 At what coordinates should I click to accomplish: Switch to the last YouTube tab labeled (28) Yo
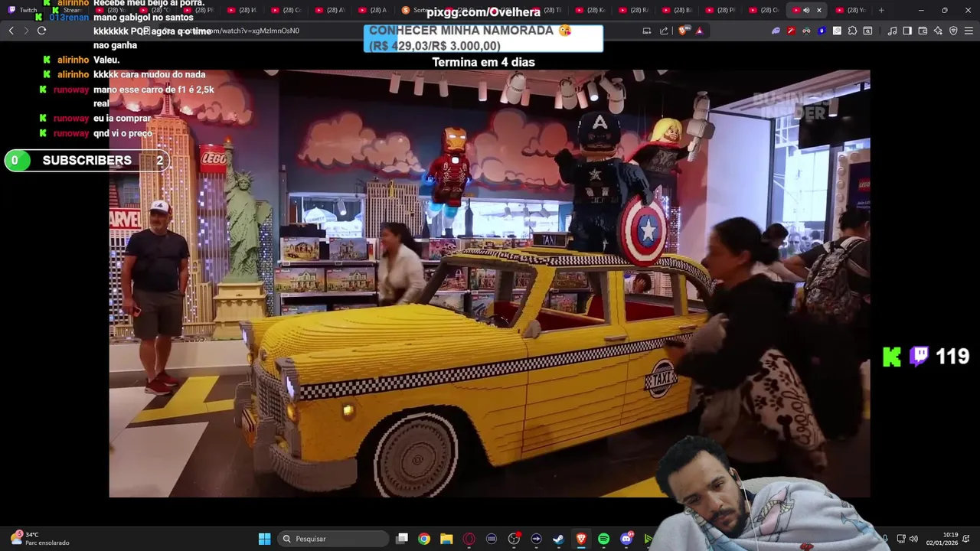pyautogui.click(x=852, y=10)
